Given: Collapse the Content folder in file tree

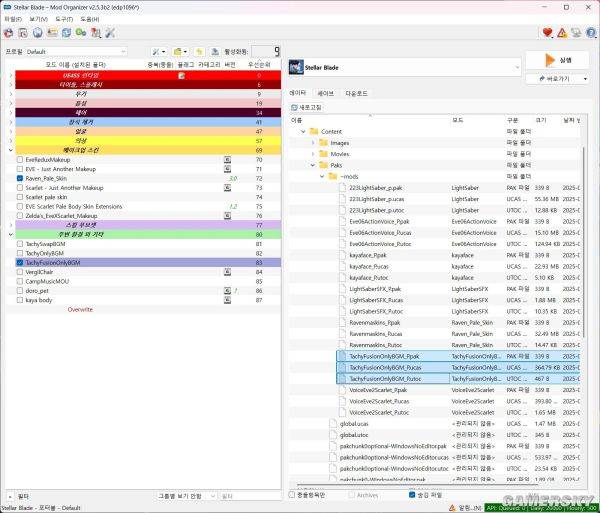Looking at the screenshot, I should pyautogui.click(x=303, y=132).
